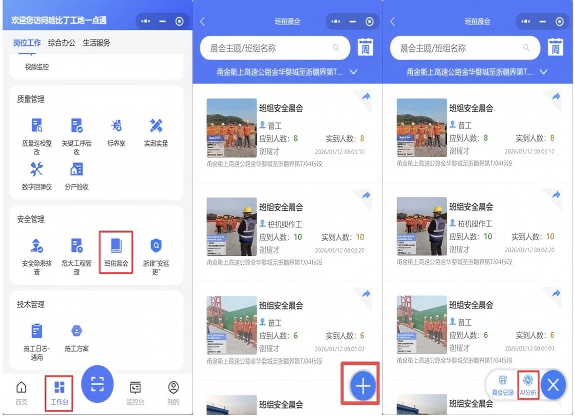Share the first meeting card in right screen

[556, 97]
